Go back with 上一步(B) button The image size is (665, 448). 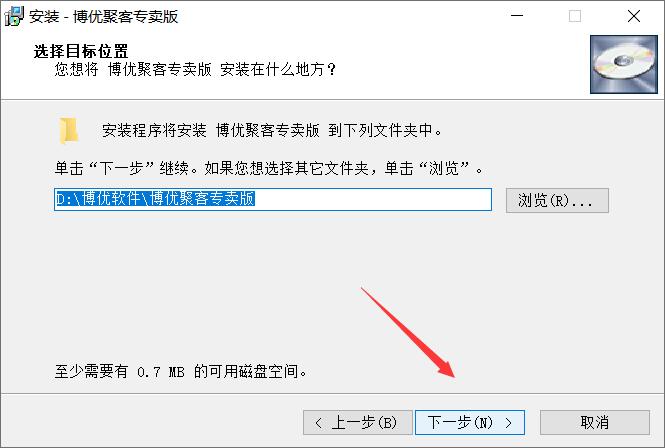click(358, 423)
